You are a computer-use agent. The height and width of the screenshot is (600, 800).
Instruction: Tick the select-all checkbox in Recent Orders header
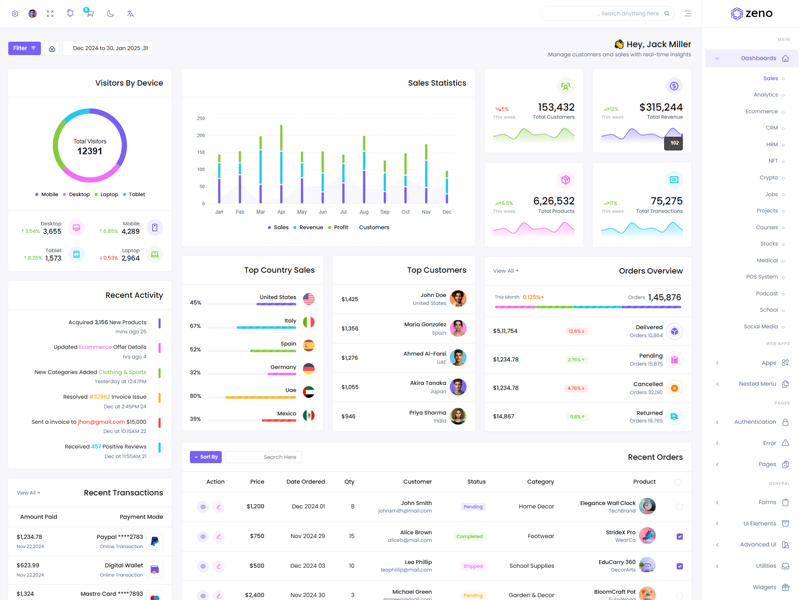click(x=678, y=482)
